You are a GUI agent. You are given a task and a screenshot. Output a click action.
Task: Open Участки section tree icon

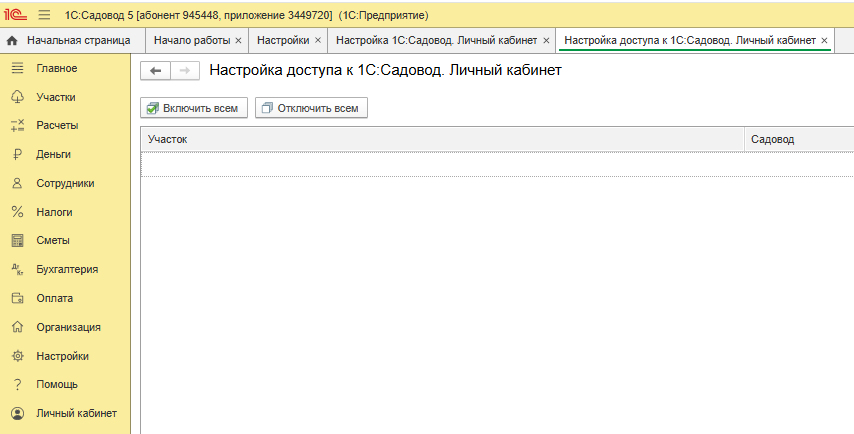[x=17, y=97]
